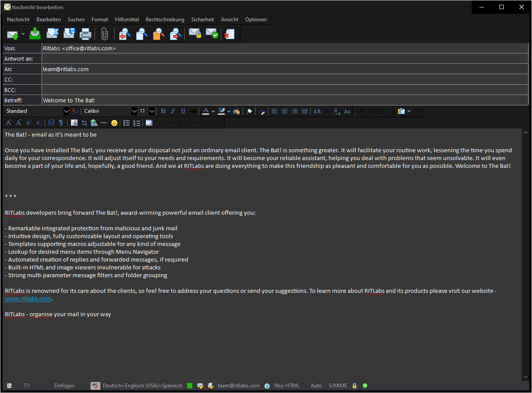Click the background color paint bucket icon
The image size is (532, 393).
[x=236, y=111]
